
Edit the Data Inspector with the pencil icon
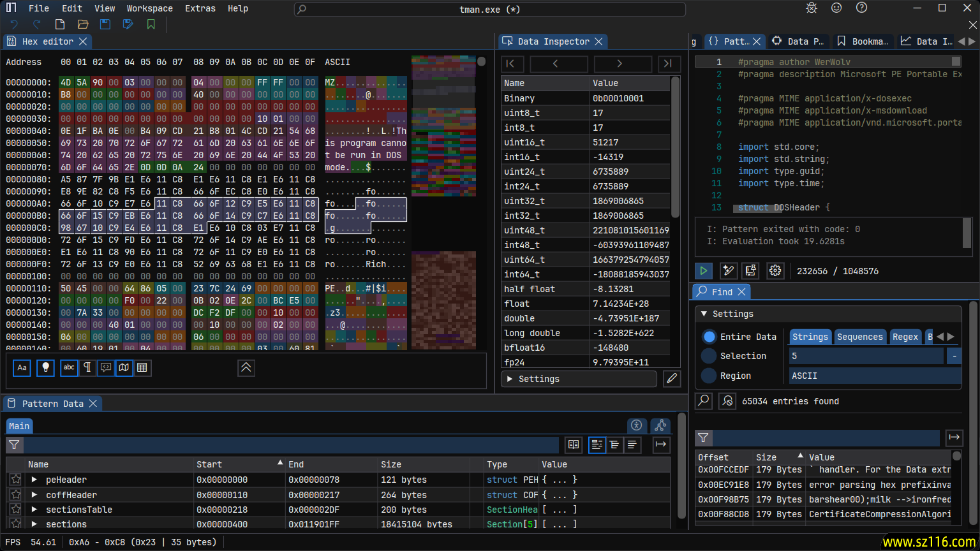[x=671, y=379]
